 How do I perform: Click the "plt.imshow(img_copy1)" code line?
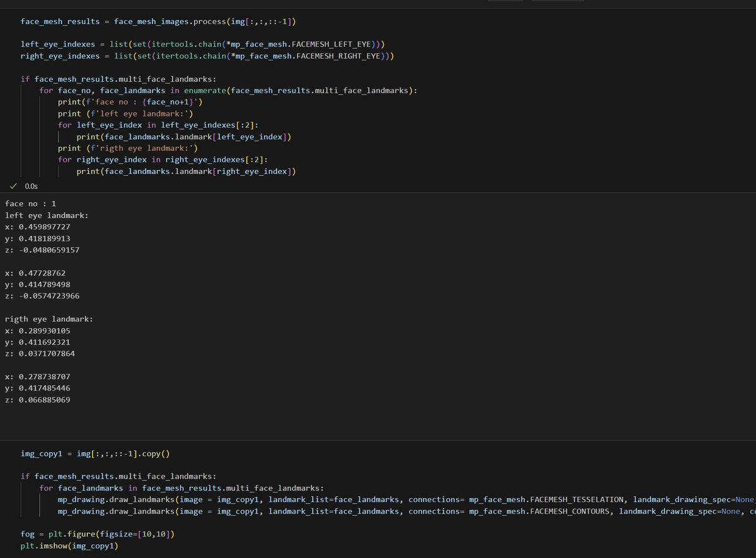point(69,546)
